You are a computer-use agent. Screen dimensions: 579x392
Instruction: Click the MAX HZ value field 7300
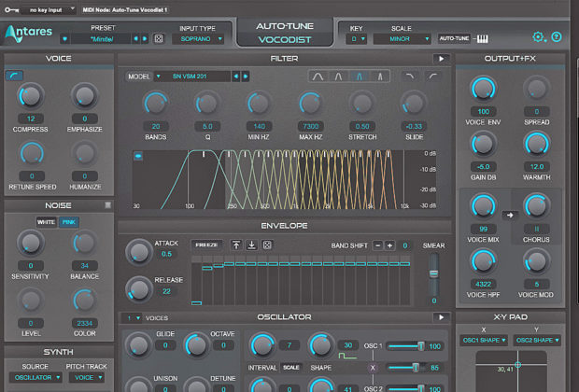(311, 126)
